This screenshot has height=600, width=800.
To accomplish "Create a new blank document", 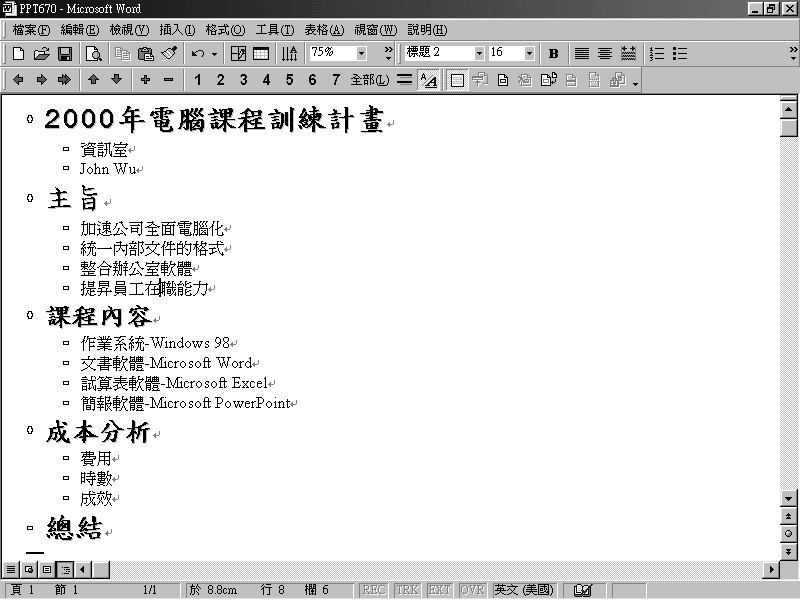I will [x=18, y=53].
